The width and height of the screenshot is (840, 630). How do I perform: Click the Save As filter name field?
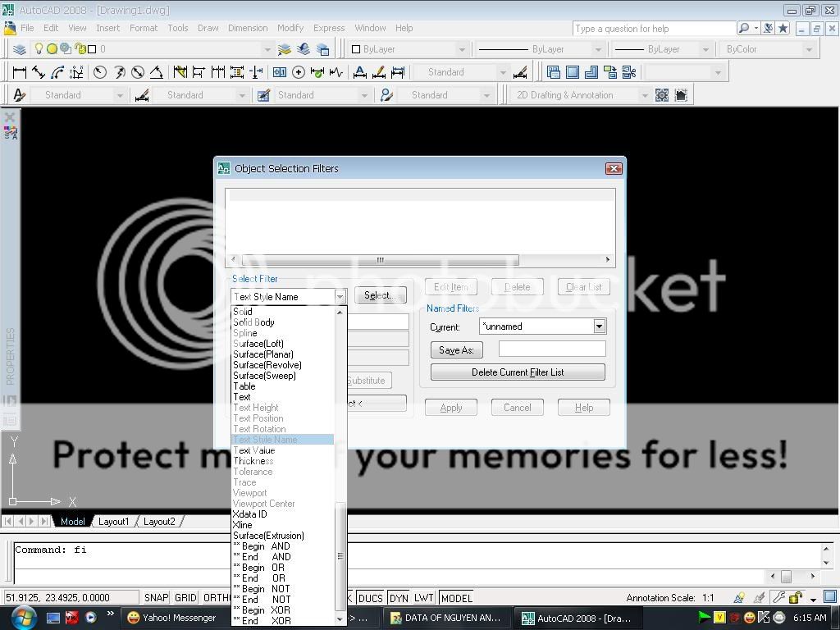551,349
